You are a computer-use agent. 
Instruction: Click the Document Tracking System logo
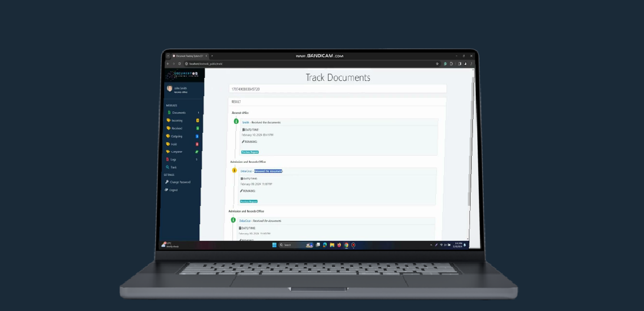tap(183, 74)
